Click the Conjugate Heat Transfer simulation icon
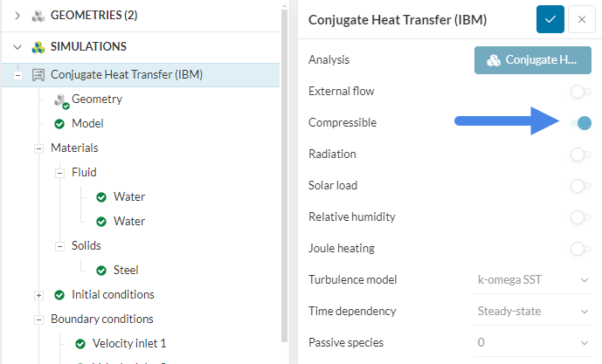 point(38,75)
